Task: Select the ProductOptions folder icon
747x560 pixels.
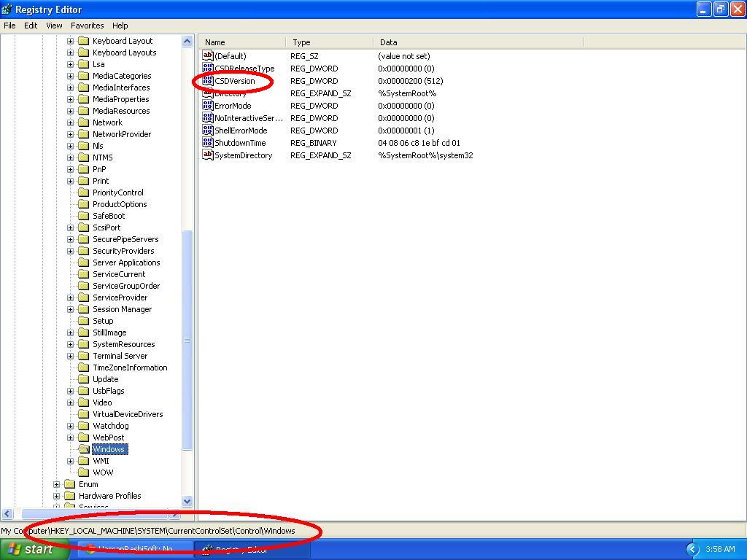Action: [83, 204]
